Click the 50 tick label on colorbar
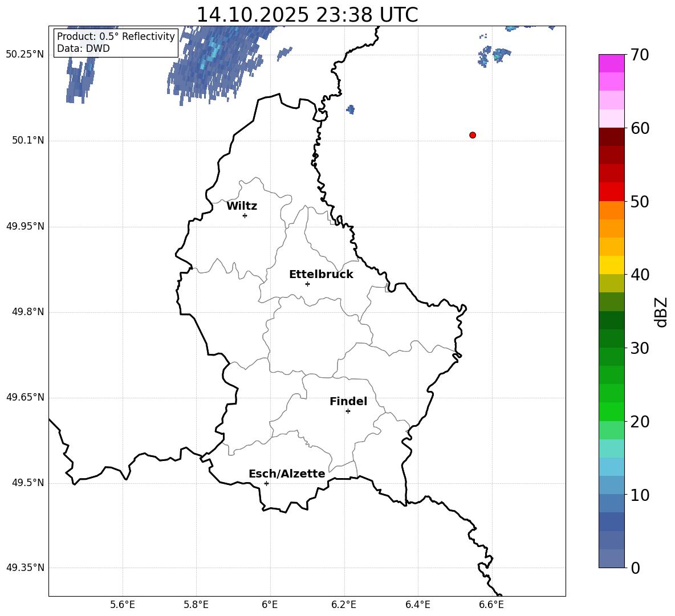Screen dimensions: 675x616 640,201
